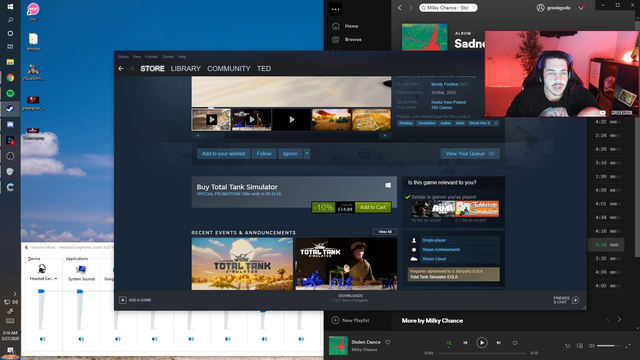Open View menu in Steam
The image size is (640, 360).
[137, 57]
